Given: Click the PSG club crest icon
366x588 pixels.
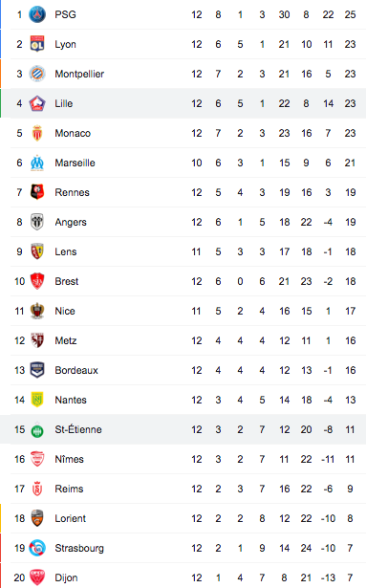Looking at the screenshot, I should click(x=37, y=14).
